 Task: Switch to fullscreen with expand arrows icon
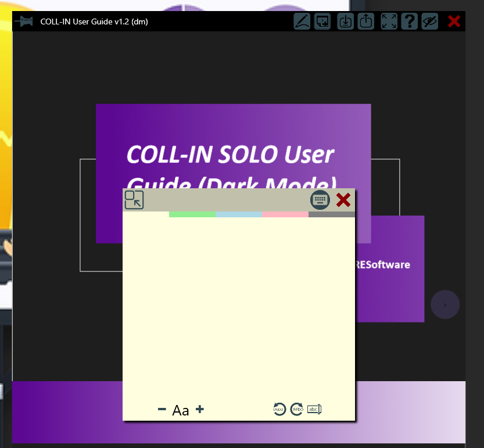click(389, 21)
